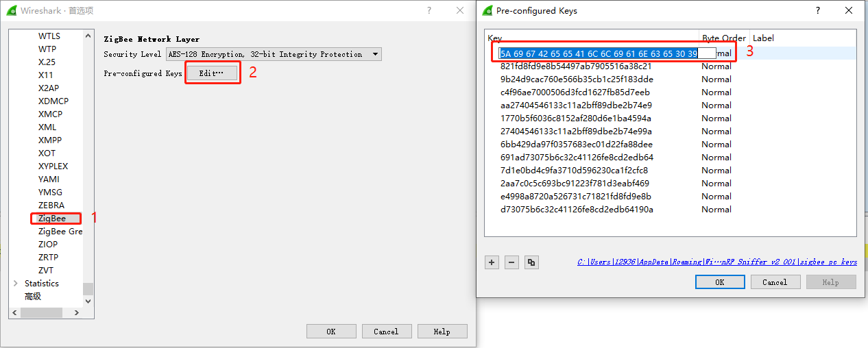Screen dimensions: 868x348
Task: Select key row c4f96ae7000506d3fcd1627fb85d7eeb
Action: pos(575,92)
